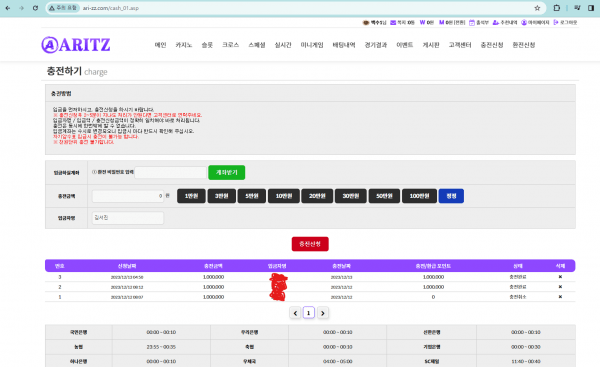Open the 경기결과 menu item
The image size is (600, 367).
tap(376, 45)
